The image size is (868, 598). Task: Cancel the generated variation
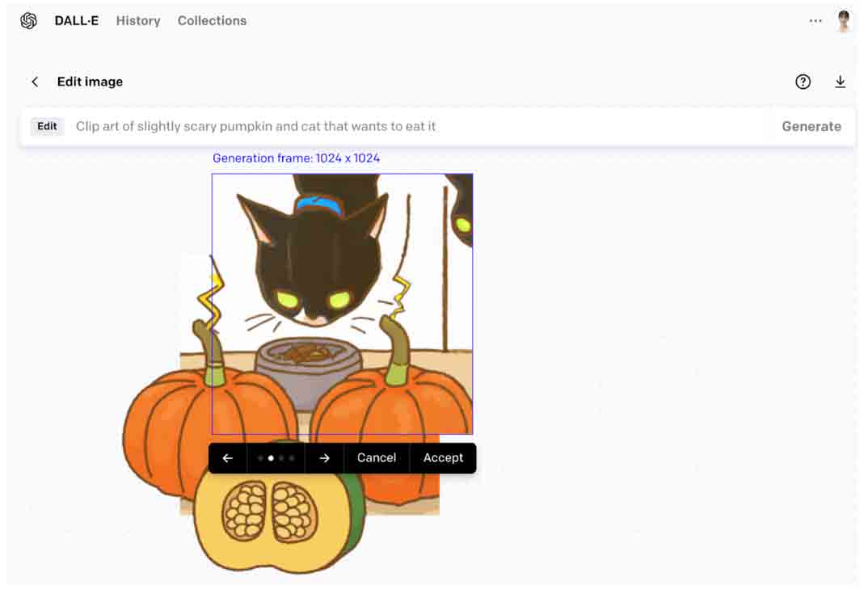tap(377, 458)
